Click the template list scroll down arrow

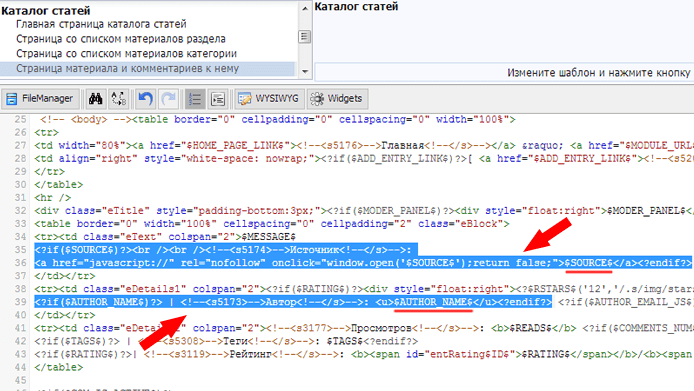coord(305,71)
